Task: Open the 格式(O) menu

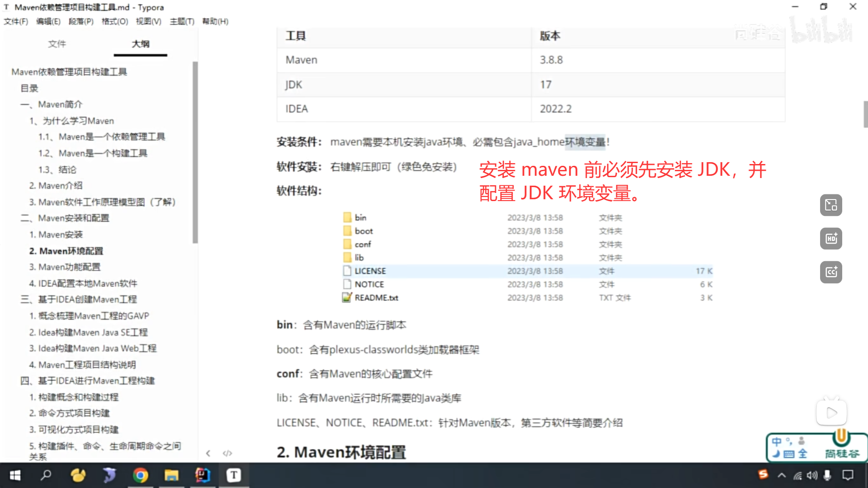Action: [115, 21]
